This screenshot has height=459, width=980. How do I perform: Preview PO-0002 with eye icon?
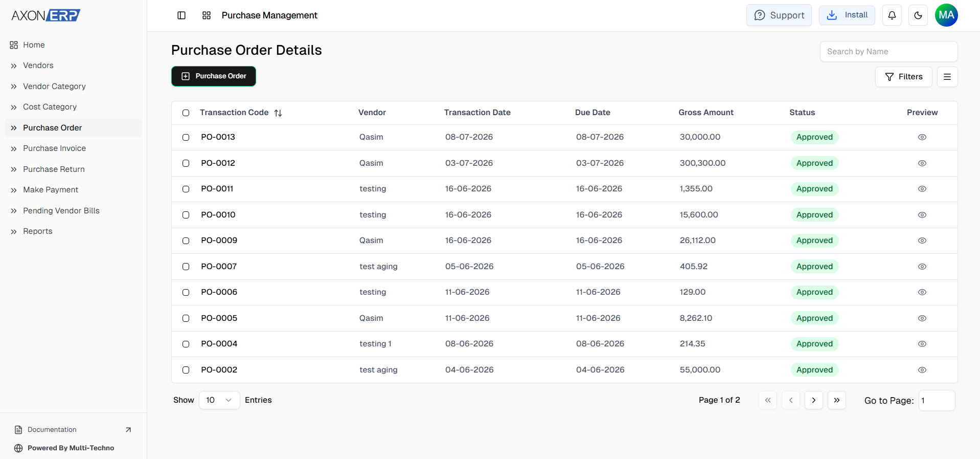pos(922,370)
